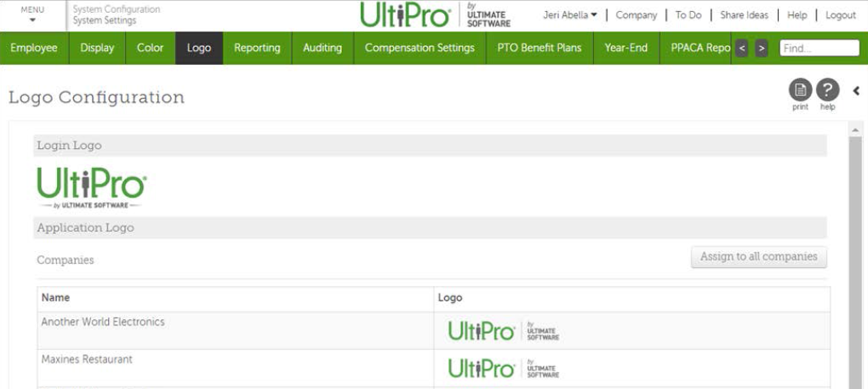The image size is (868, 389).
Task: Click the Another World Electronics row name
Action: (x=103, y=322)
